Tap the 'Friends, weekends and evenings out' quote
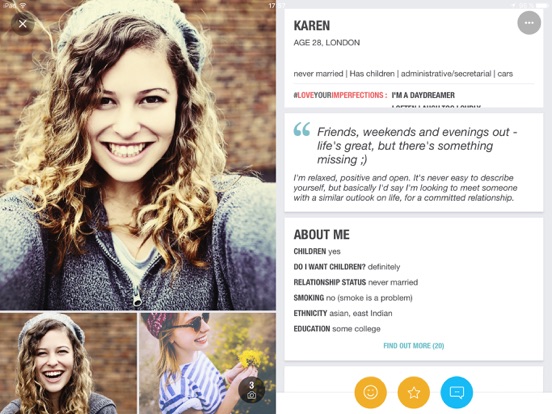 coord(417,145)
